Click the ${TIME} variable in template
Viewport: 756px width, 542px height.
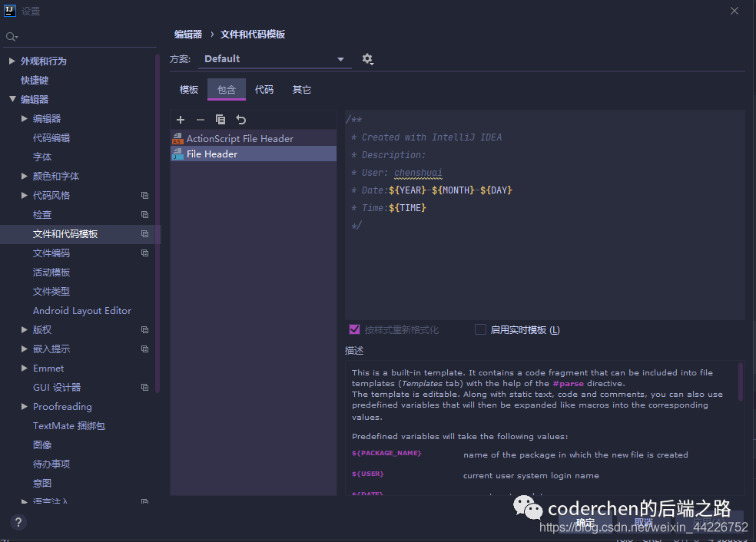coord(407,208)
